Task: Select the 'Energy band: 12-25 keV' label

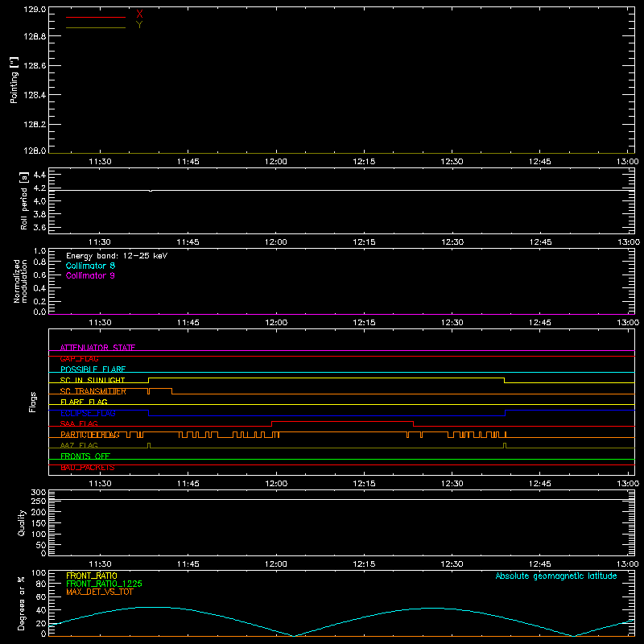Action: [x=117, y=256]
